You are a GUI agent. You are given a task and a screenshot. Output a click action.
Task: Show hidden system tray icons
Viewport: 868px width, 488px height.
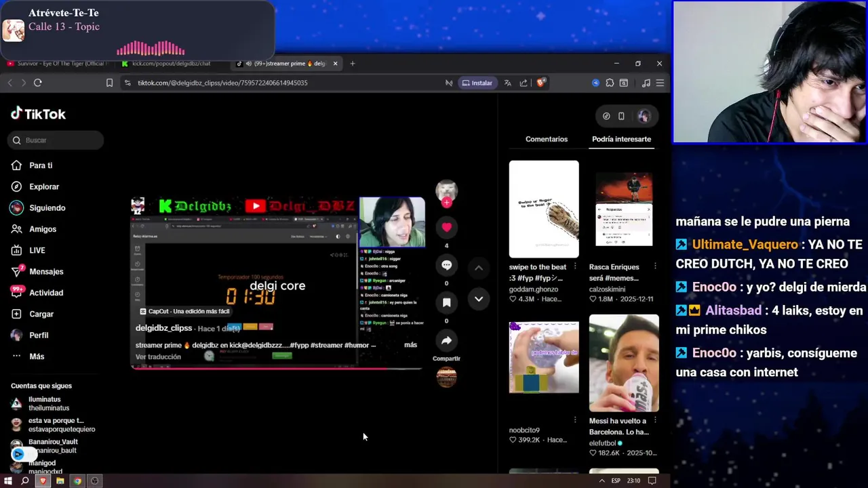click(x=601, y=481)
